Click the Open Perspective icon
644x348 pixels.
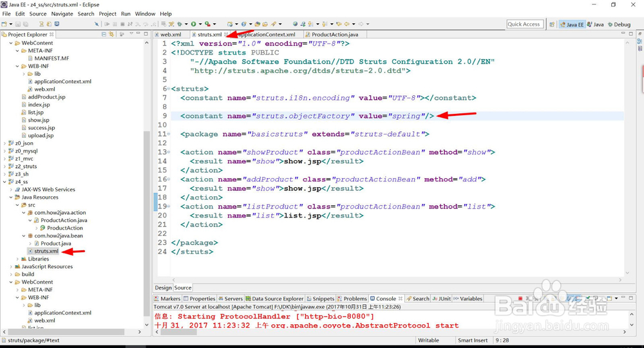(552, 24)
